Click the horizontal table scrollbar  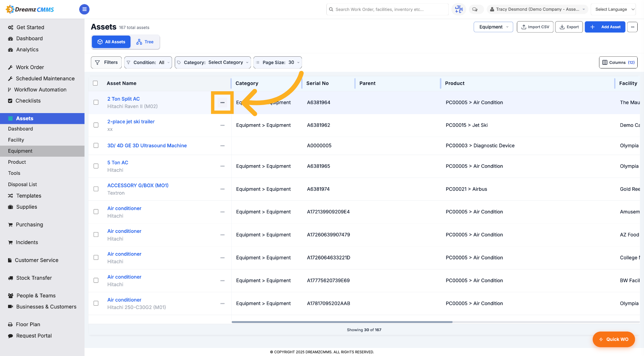coord(342,322)
